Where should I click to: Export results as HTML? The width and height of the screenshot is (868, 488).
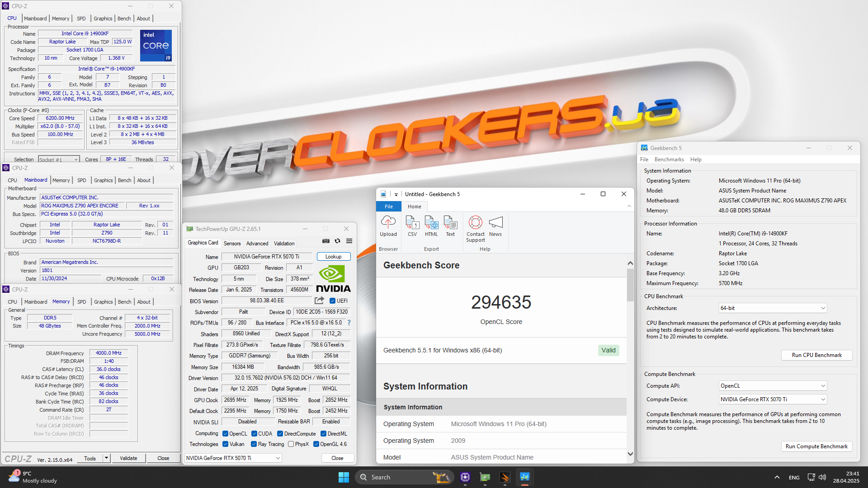(x=431, y=226)
